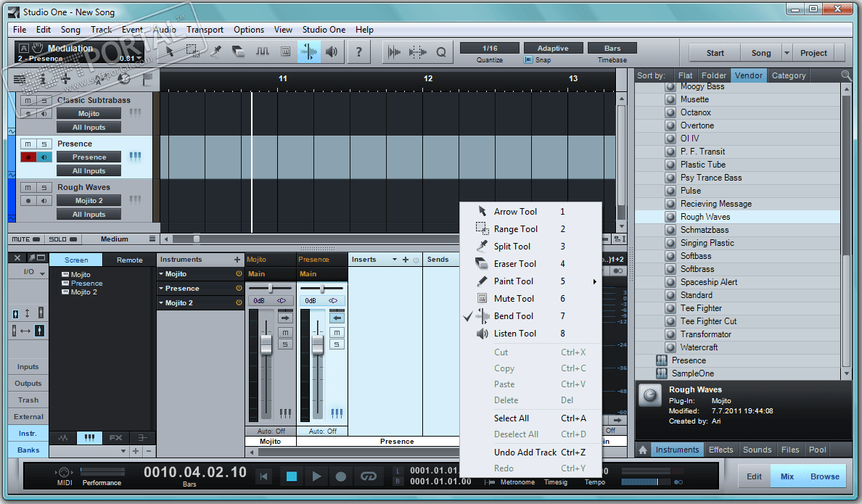Viewport: 862px width, 504px height.
Task: Select the Listen tool in the toolbar
Action: tap(332, 51)
